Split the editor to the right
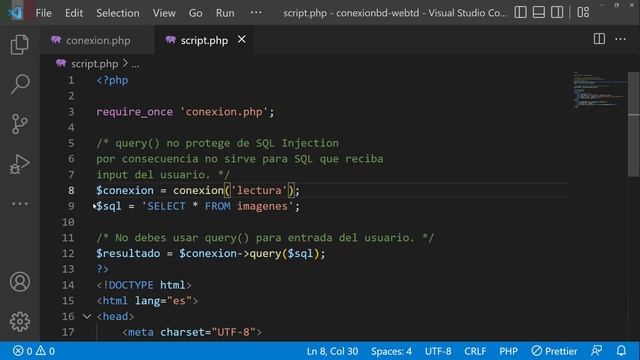 tap(599, 39)
